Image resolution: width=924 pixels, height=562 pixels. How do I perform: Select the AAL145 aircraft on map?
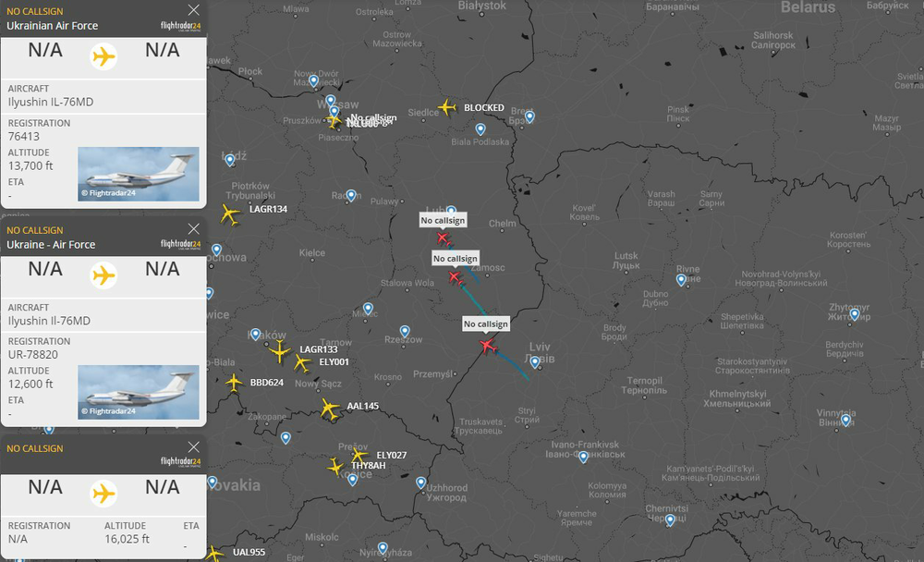click(329, 409)
